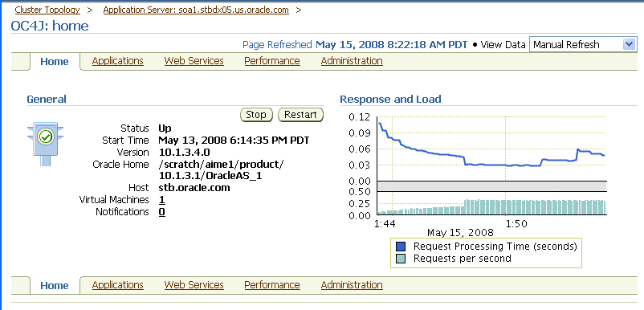Open the bottom Web Services tab link

click(x=194, y=284)
